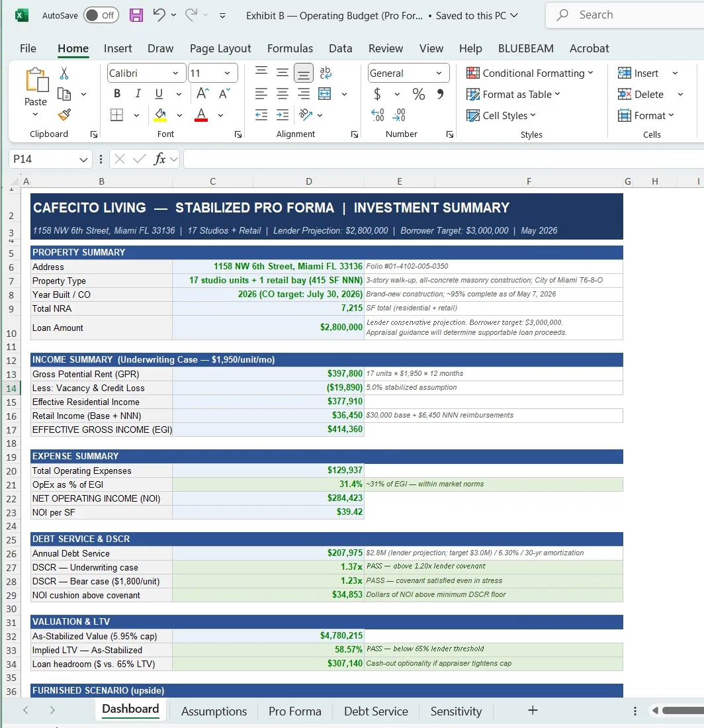Switch to the Debt Service sheet tab
The image size is (704, 728).
[376, 711]
